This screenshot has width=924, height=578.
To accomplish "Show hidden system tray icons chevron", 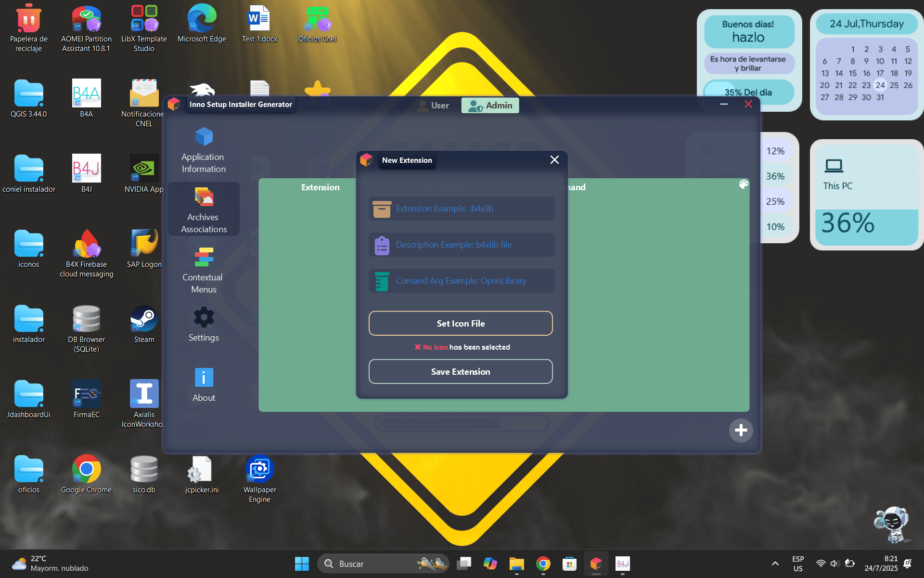I will [x=775, y=564].
